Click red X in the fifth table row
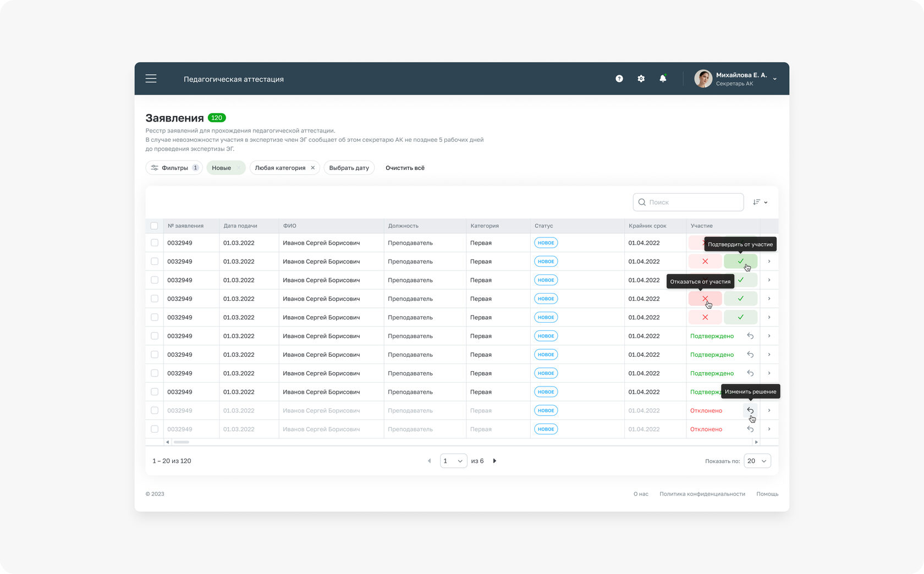 click(x=705, y=317)
